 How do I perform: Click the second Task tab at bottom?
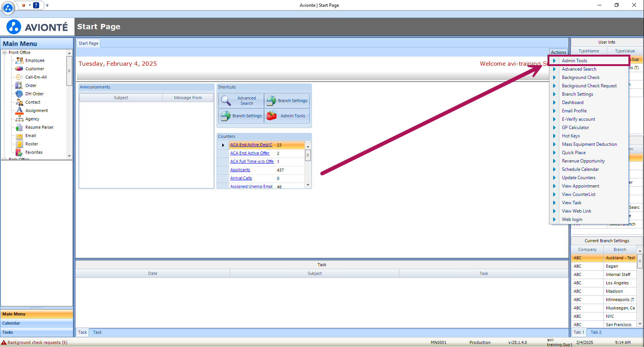coord(97,332)
